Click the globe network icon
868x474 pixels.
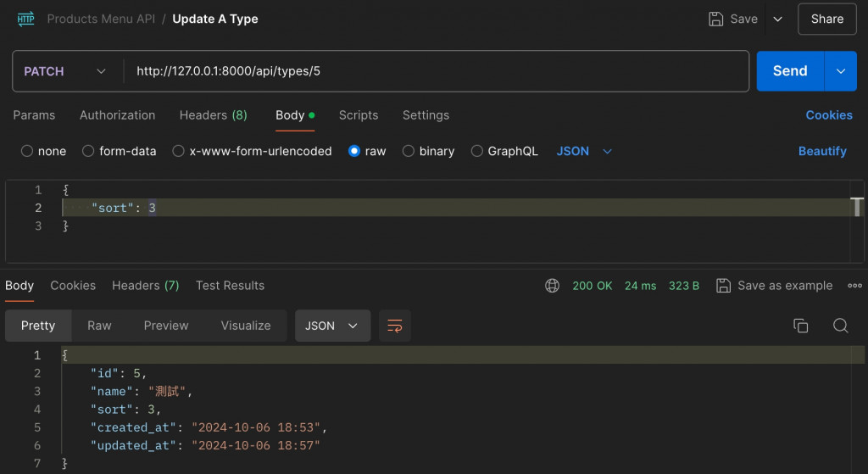[x=553, y=286]
